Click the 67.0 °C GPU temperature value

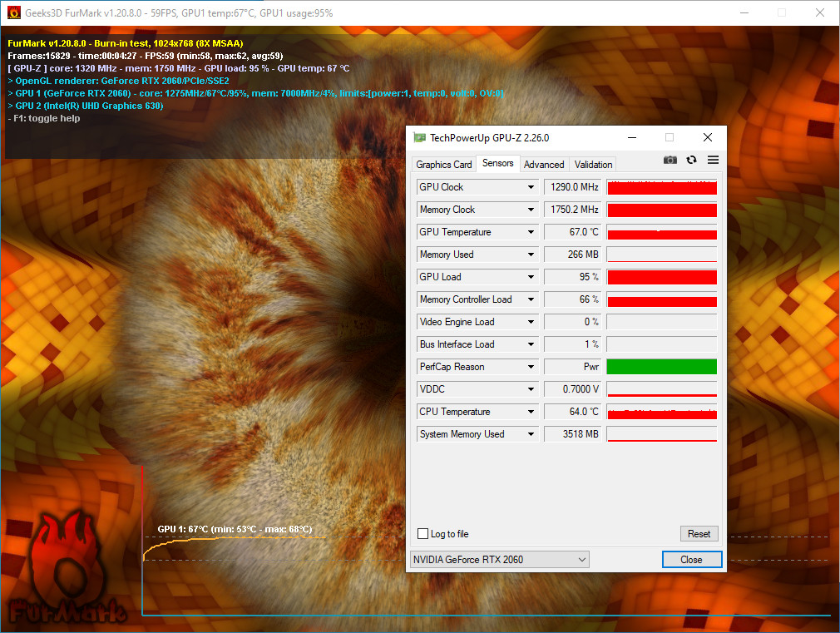(573, 232)
